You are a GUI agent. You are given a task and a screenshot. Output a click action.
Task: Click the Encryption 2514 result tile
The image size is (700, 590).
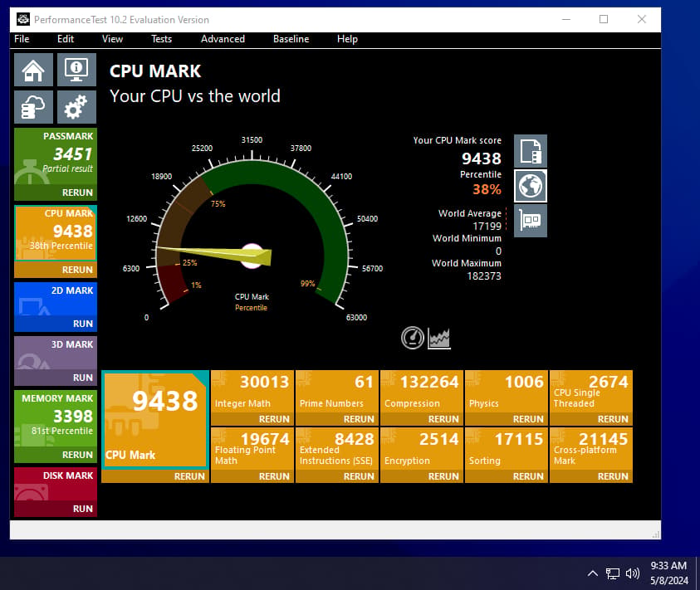(422, 449)
